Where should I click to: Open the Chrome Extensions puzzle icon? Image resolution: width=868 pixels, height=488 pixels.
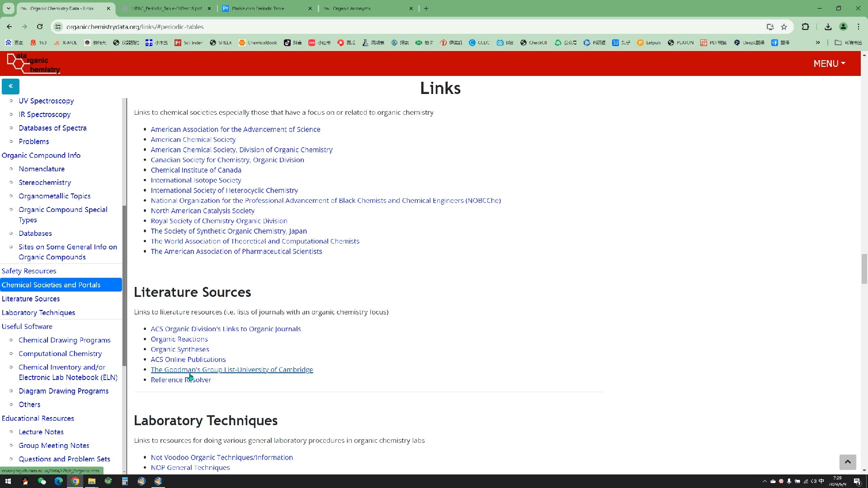(805, 27)
